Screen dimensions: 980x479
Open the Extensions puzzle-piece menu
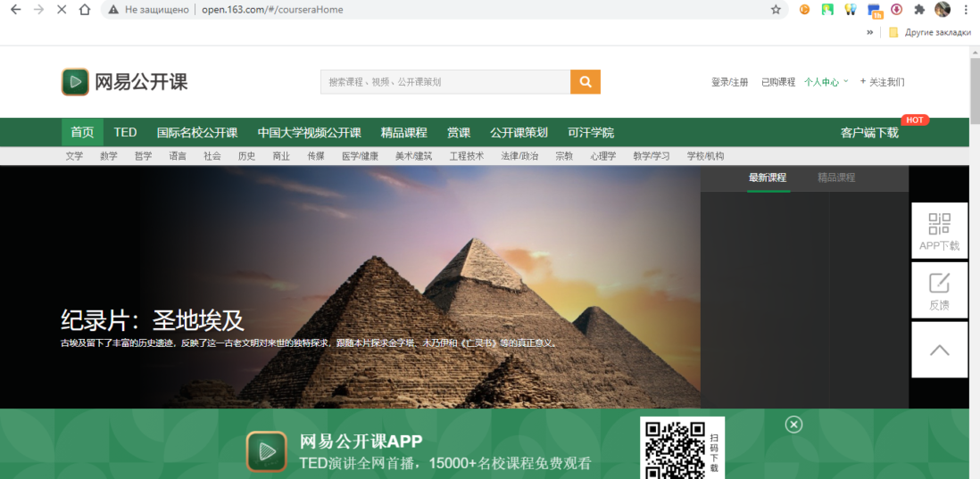[x=919, y=10]
